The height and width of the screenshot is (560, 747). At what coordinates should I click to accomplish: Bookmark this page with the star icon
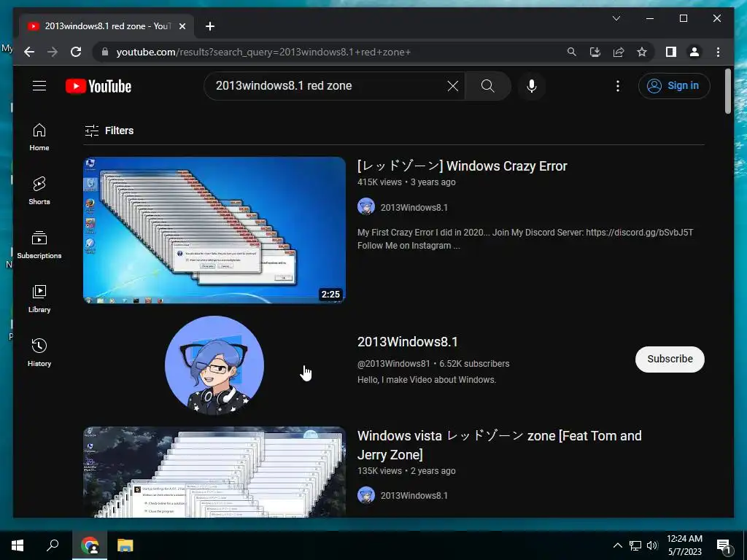tap(642, 52)
